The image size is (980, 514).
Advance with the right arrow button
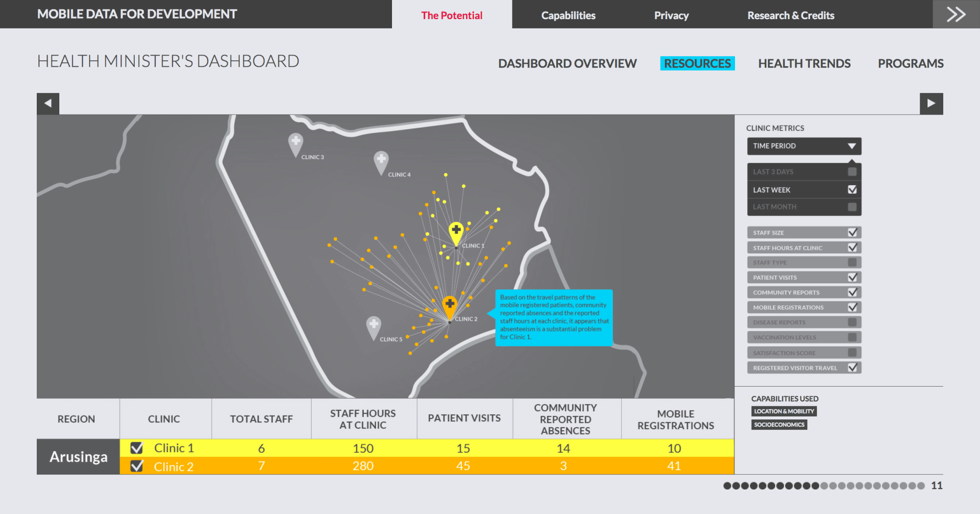pos(931,103)
